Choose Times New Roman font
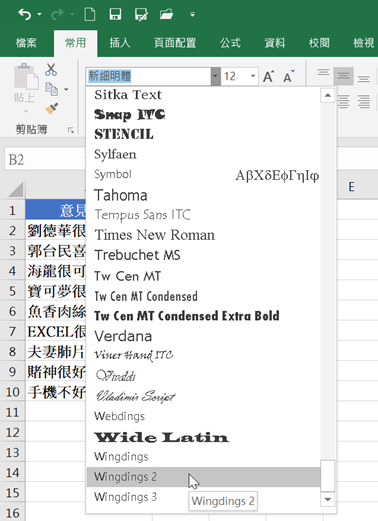 [203, 235]
